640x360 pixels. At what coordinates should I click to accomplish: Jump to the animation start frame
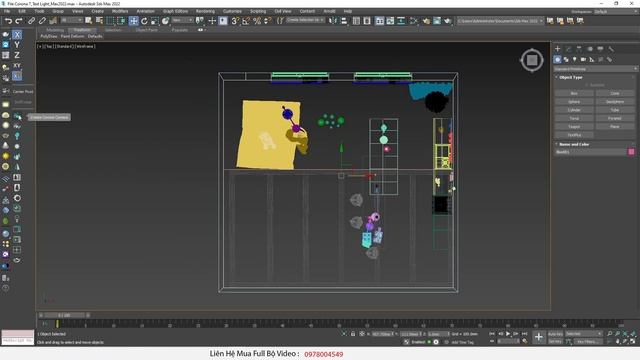click(x=492, y=334)
